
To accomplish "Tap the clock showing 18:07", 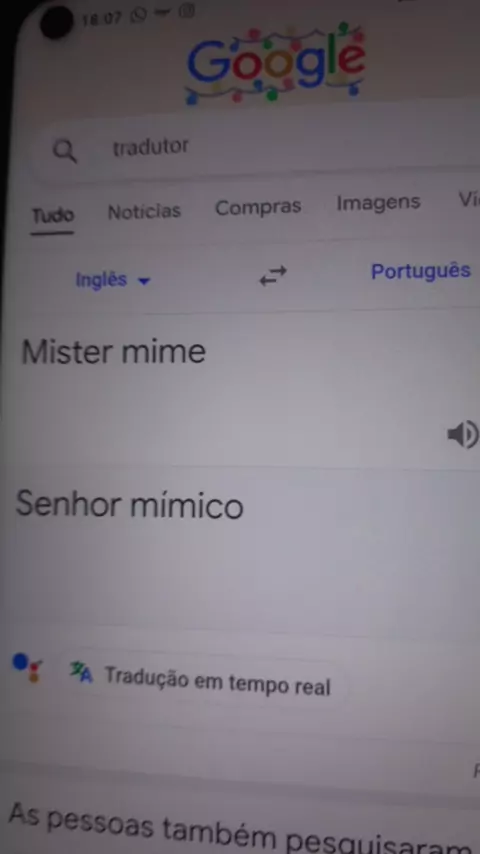I will 102,19.
